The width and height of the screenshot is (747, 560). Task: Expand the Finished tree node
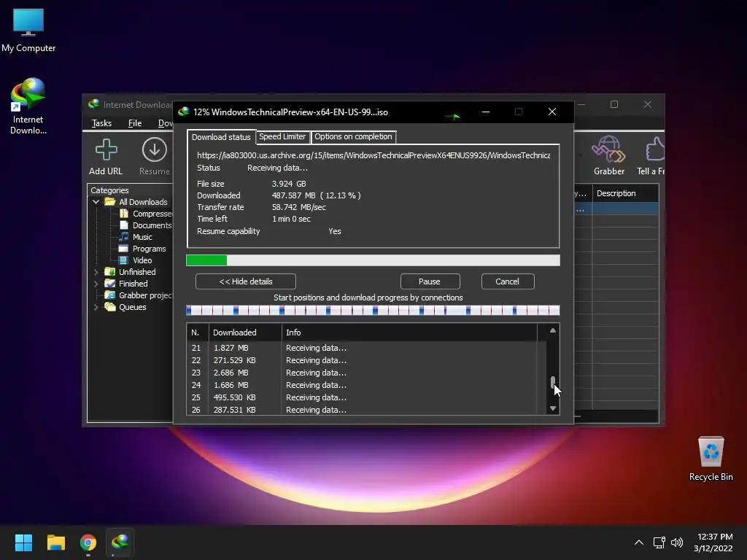(96, 284)
